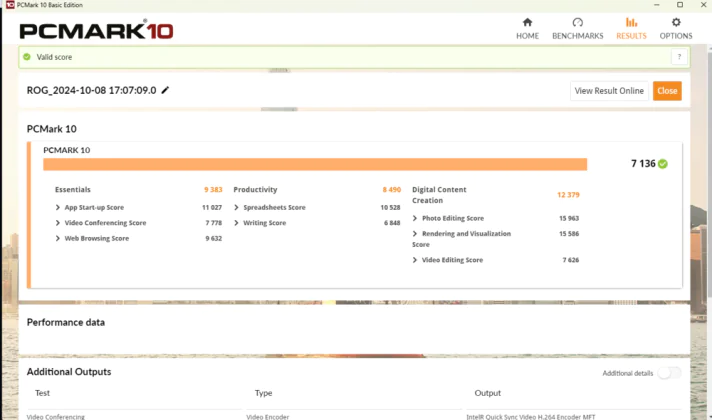
Task: Expand Web Browsing Score
Action: (58, 238)
